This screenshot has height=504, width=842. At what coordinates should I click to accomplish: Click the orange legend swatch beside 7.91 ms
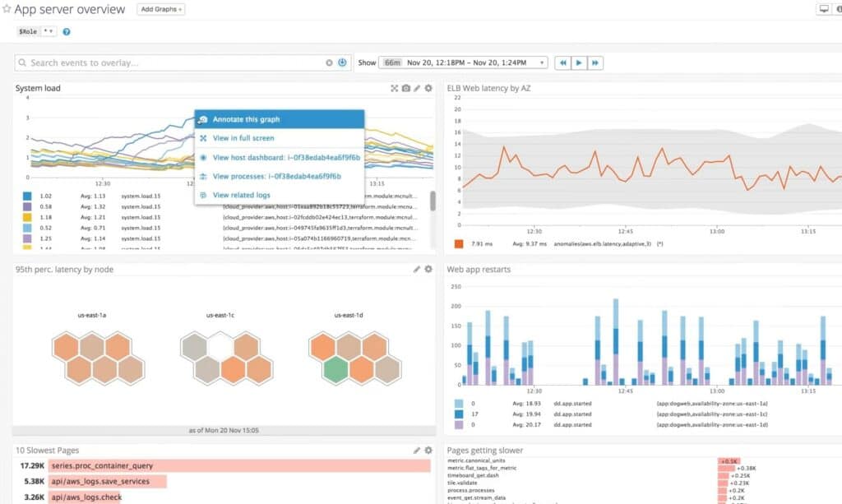457,243
